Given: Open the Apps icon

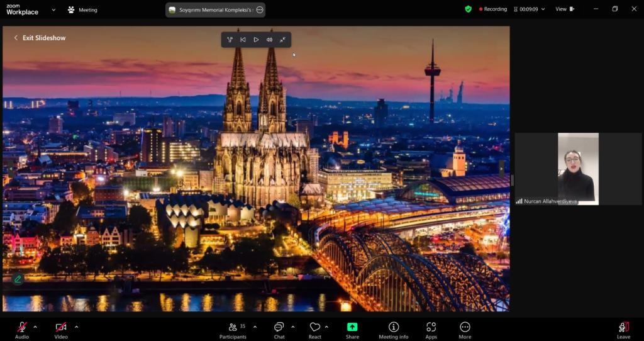Looking at the screenshot, I should pos(431,327).
